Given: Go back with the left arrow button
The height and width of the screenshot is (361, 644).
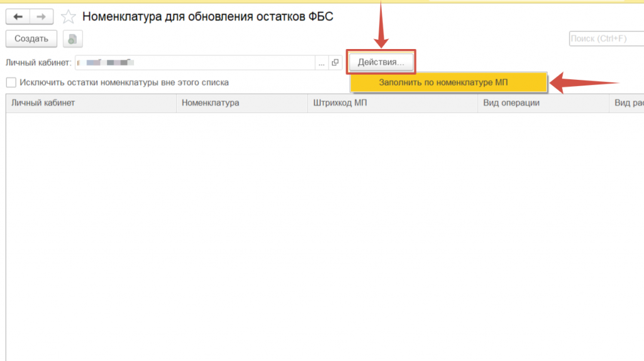Looking at the screenshot, I should [18, 17].
